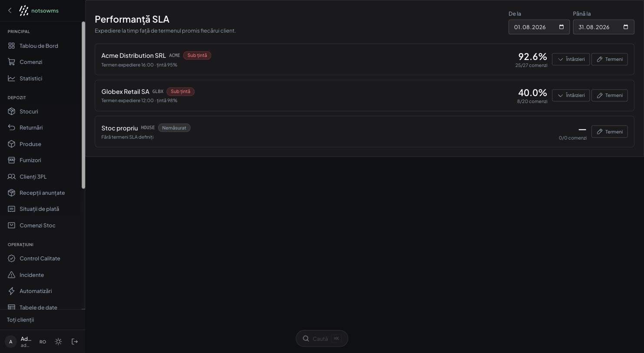Open Comenzi shopping cart icon

click(12, 62)
